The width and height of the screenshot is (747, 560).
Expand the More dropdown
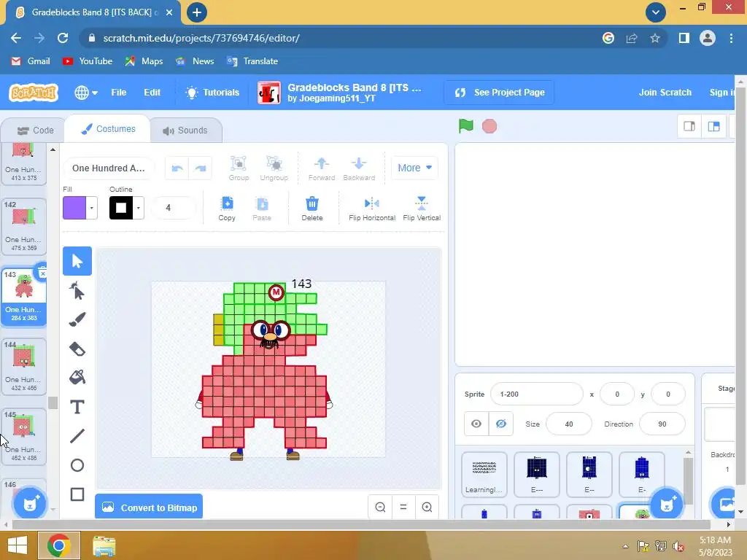(414, 168)
